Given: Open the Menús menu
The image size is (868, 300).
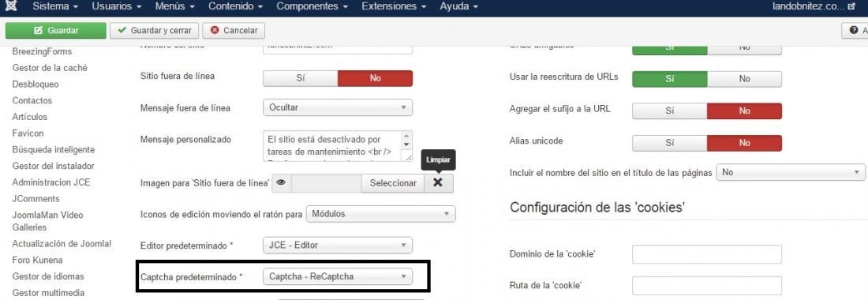Looking at the screenshot, I should point(175,6).
